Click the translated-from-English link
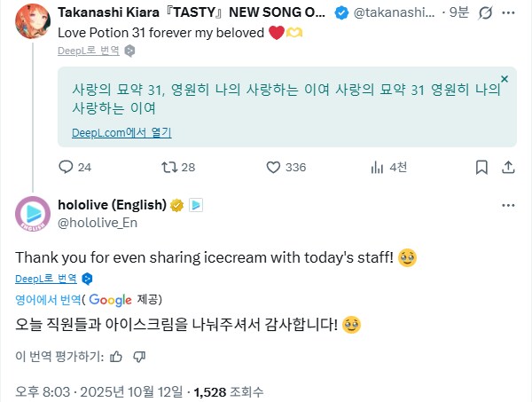This screenshot has width=532, height=402. coord(49,299)
